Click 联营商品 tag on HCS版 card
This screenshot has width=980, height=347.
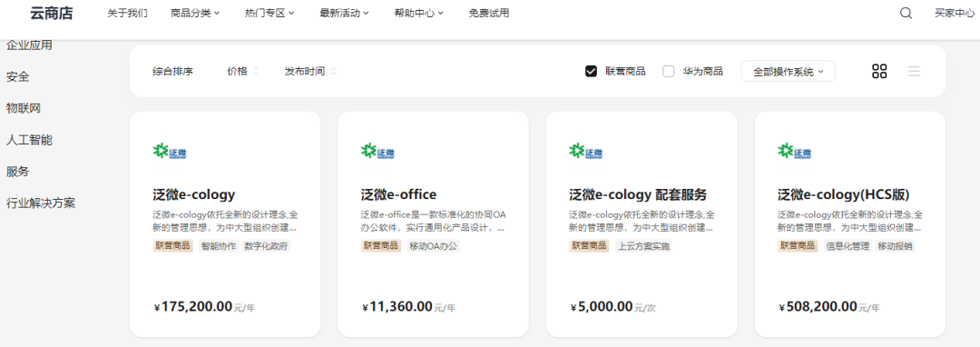[798, 245]
